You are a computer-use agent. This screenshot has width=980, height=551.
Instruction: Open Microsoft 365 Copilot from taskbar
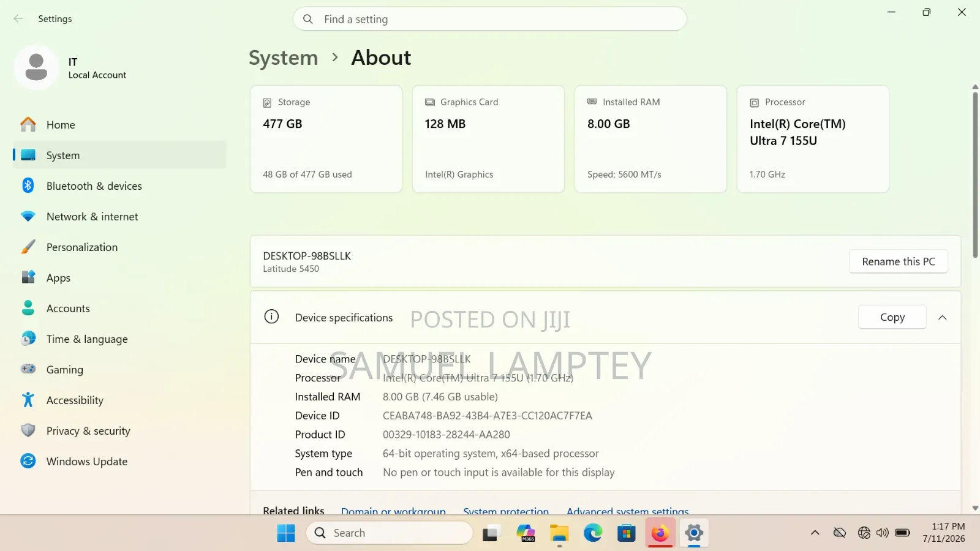pyautogui.click(x=526, y=533)
